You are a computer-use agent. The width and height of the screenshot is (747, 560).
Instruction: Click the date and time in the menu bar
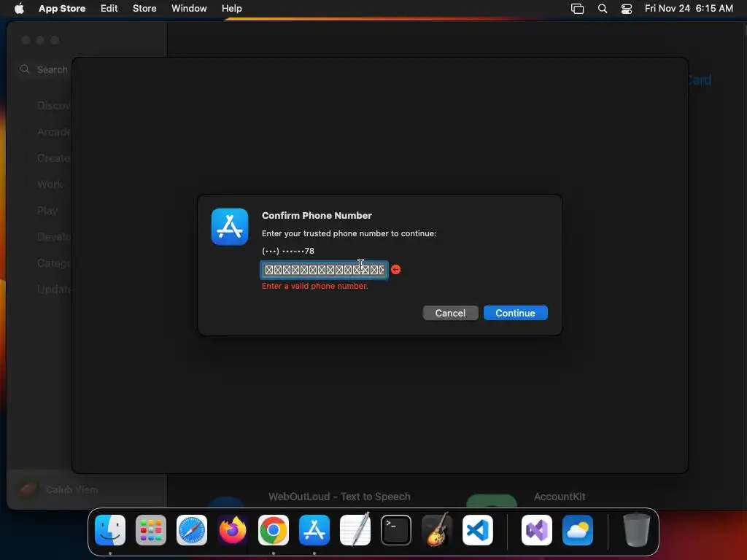[689, 8]
